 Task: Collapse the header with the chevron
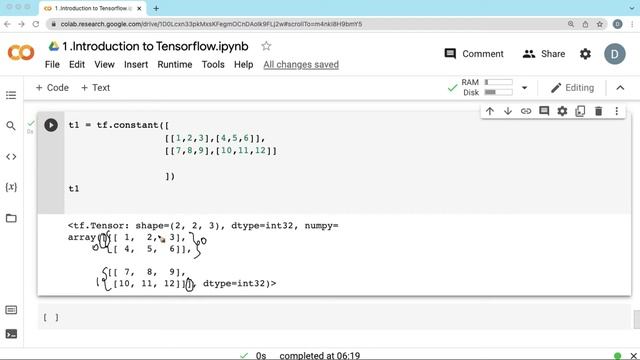click(x=620, y=88)
